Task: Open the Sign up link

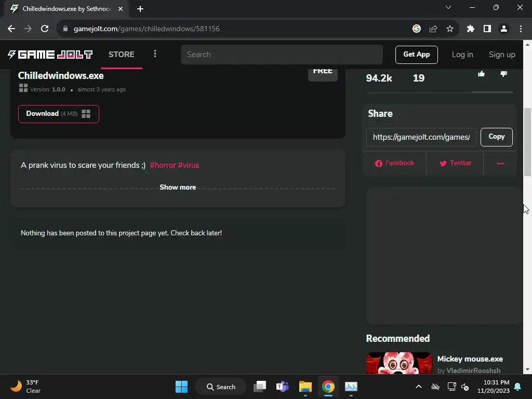Action: point(502,55)
